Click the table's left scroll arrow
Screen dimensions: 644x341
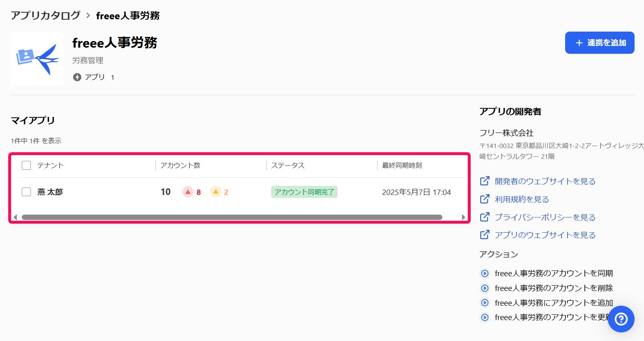coord(15,217)
